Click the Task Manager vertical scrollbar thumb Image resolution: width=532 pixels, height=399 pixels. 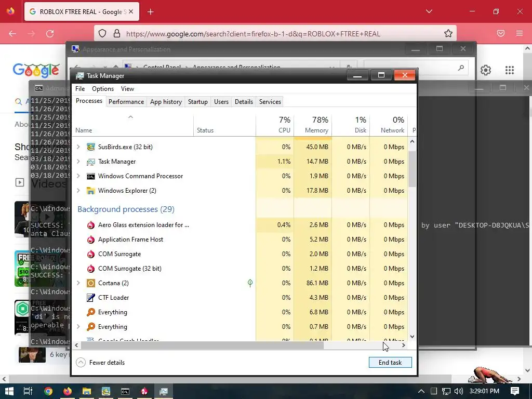[412, 169]
